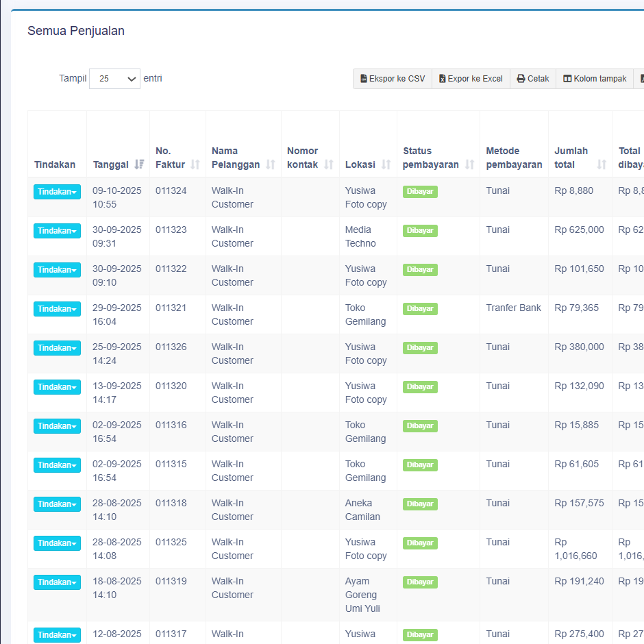Open the Kolom tampak column visibility menu
This screenshot has width=644, height=644.
click(595, 79)
